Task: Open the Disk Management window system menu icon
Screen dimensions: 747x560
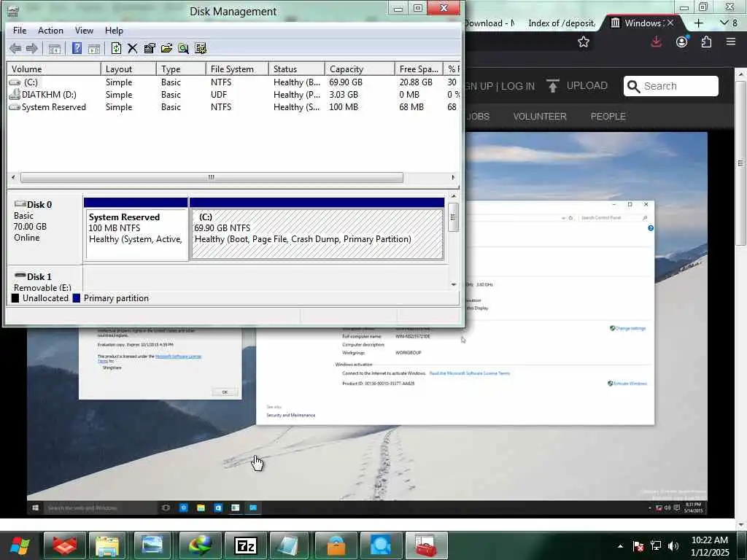Action: coord(13,11)
